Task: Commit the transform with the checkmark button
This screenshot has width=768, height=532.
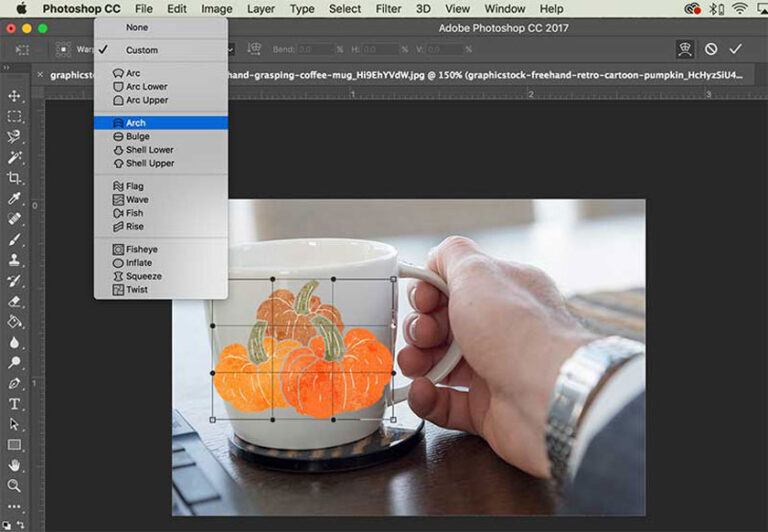Action: click(x=736, y=49)
